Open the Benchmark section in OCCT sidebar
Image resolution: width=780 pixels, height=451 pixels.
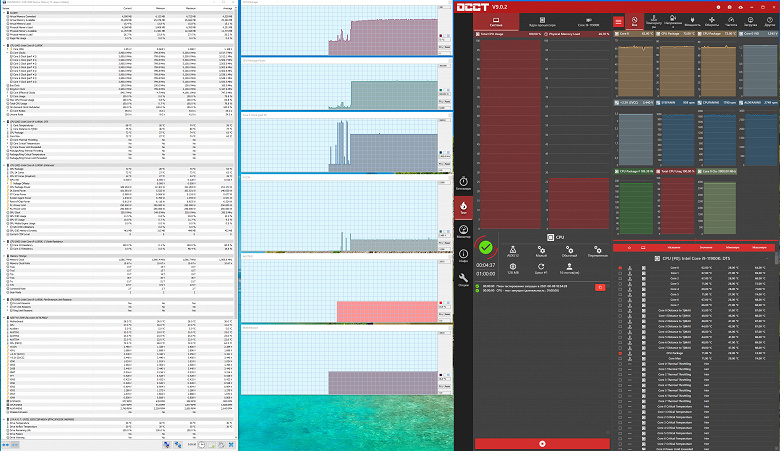tap(463, 183)
